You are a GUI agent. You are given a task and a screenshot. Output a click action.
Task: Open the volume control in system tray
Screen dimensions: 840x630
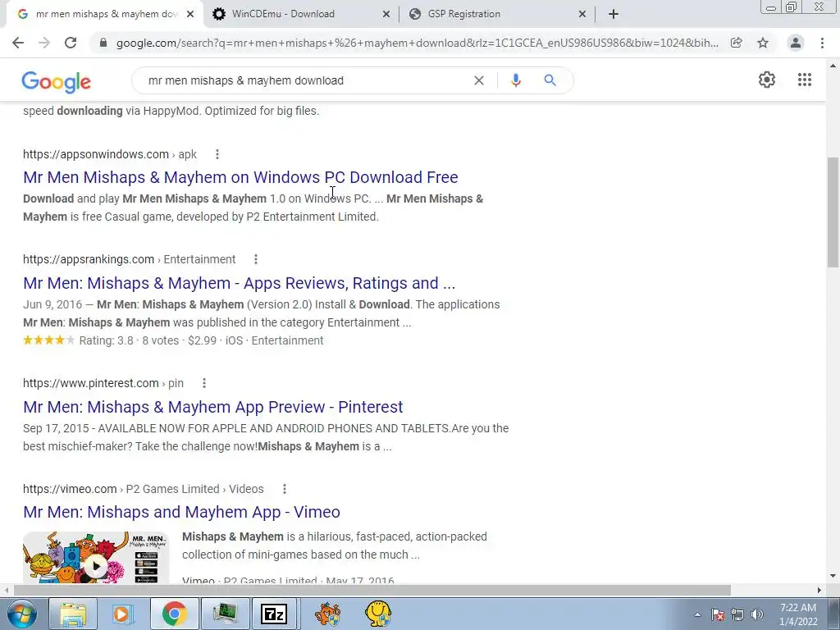point(757,614)
